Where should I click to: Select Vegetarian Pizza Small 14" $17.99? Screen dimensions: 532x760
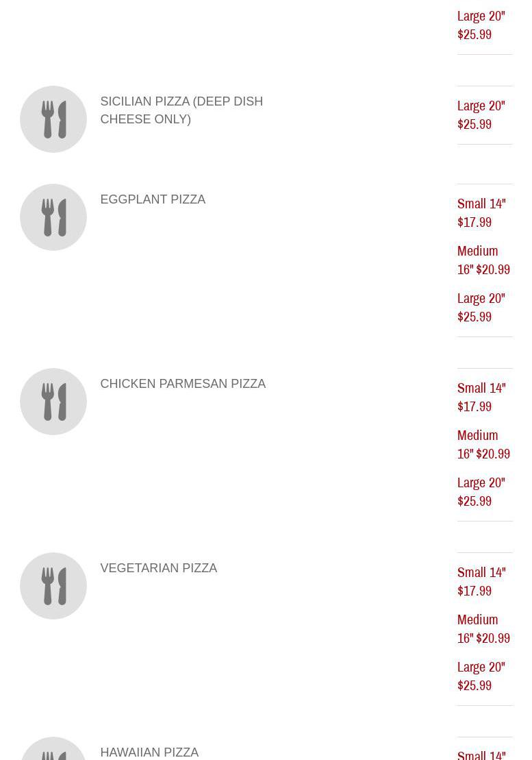click(x=481, y=582)
